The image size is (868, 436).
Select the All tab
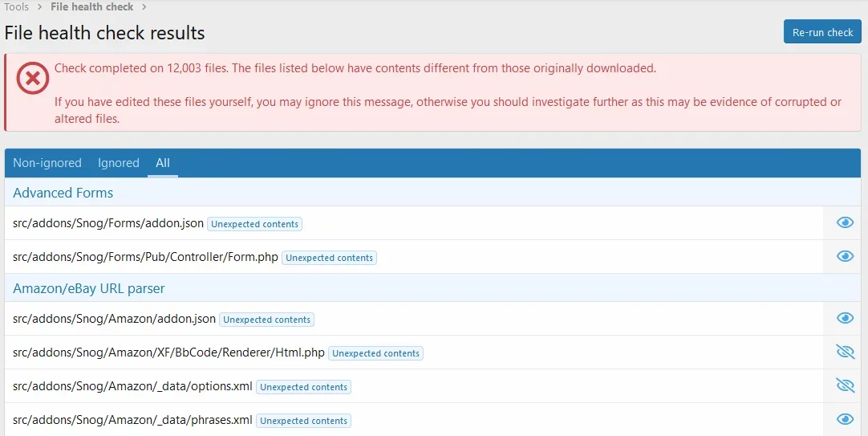[x=163, y=163]
